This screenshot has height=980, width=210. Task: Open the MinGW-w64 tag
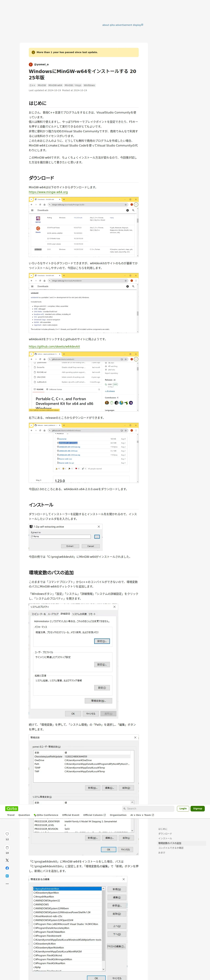(x=55, y=85)
